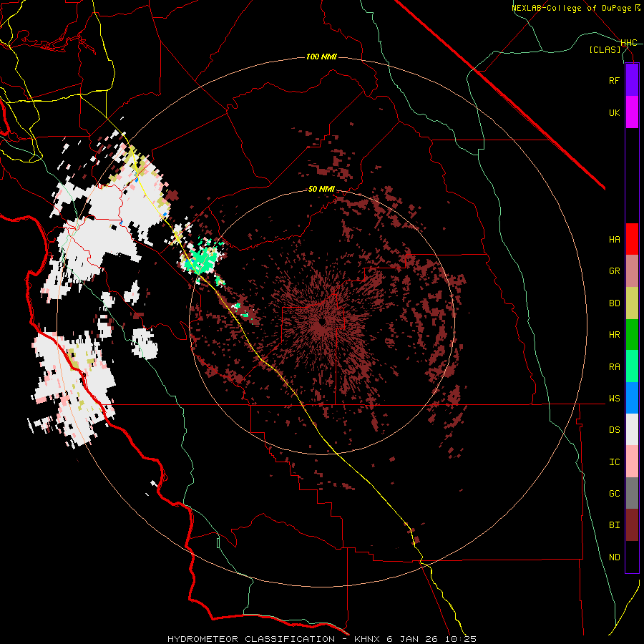Screen dimensions: 644x644
Task: Click the HA red legend swatch
Action: click(x=632, y=239)
